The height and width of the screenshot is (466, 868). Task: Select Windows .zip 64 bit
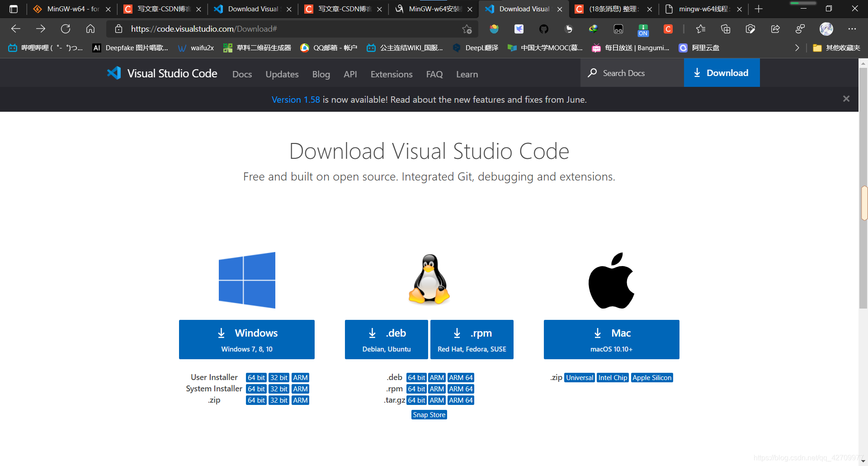pos(256,400)
